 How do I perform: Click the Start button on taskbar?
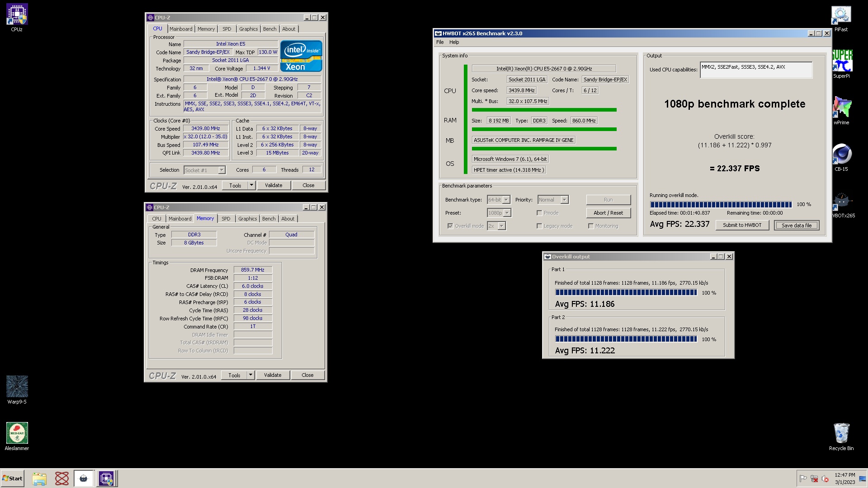tap(12, 479)
